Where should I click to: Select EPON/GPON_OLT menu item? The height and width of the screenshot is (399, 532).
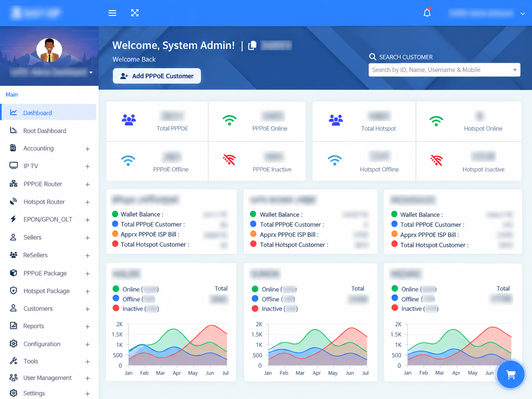coord(48,219)
